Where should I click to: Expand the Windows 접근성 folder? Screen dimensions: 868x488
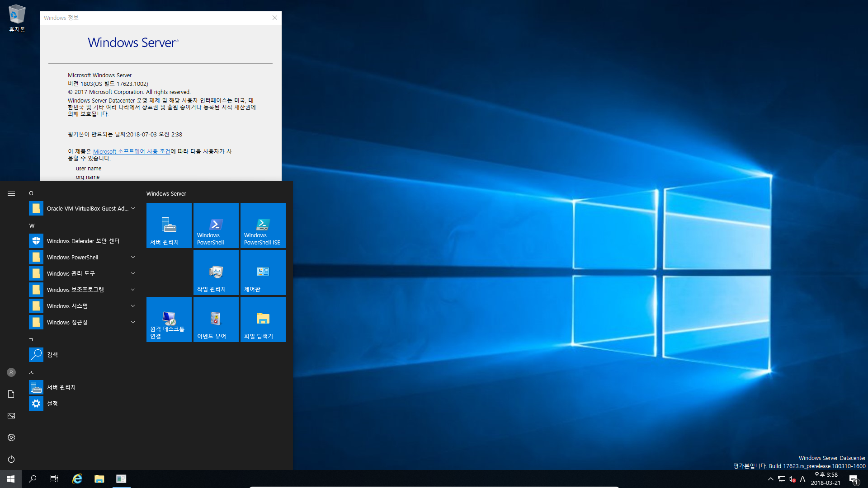(83, 322)
